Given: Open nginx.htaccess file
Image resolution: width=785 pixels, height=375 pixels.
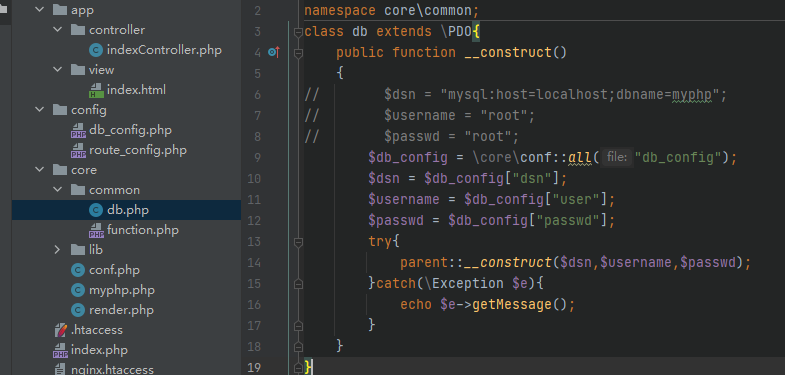Looking at the screenshot, I should point(112,370).
